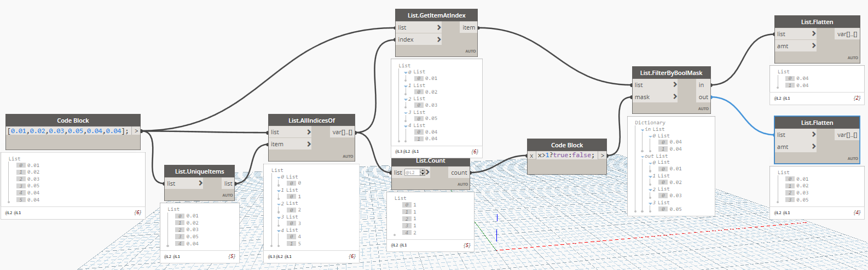Select var[]..[] output of List.AllIndicesOf
Viewport: 868px width, 270px height.
(342, 132)
